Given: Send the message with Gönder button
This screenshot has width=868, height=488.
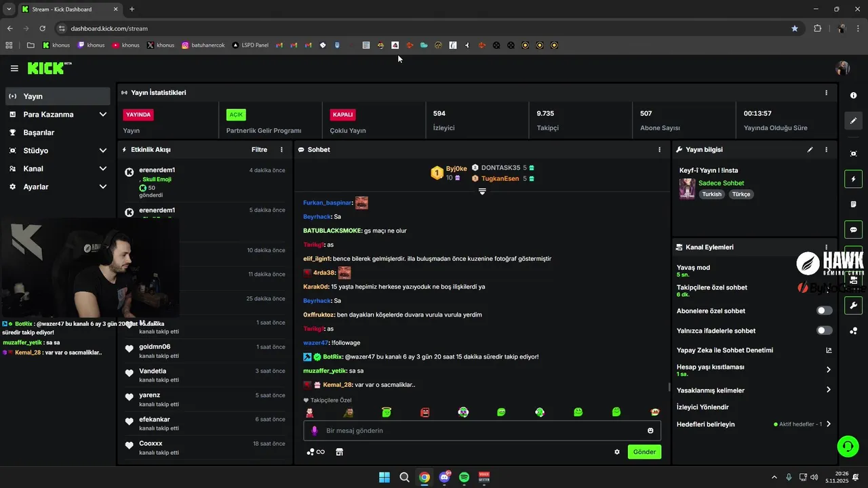Looking at the screenshot, I should pos(644,451).
